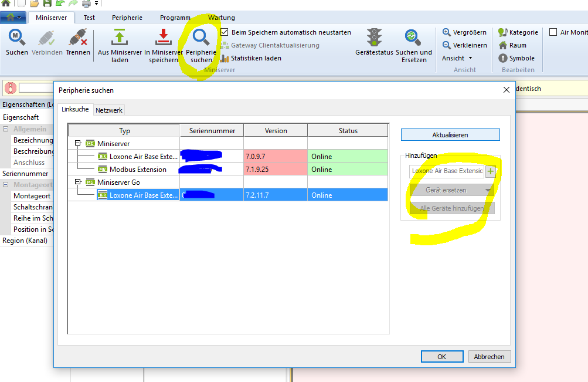588x382 pixels.
Task: Click the open folder icon in quick access bar
Action: click(x=34, y=4)
